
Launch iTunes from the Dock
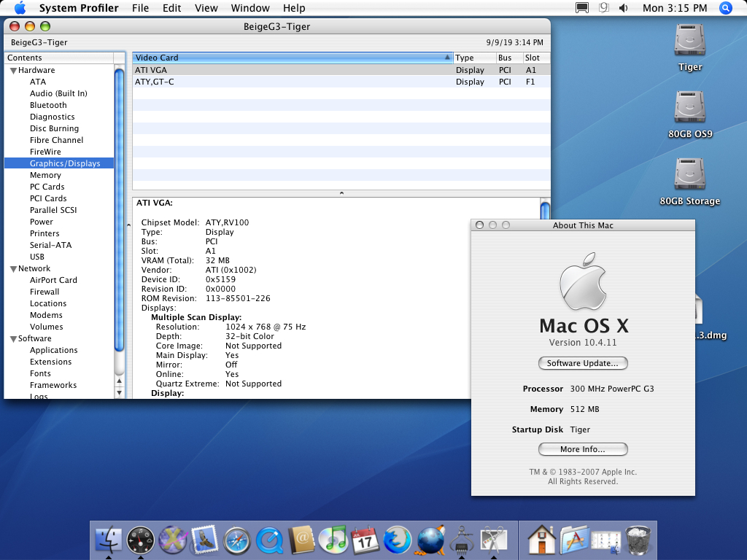(x=333, y=540)
